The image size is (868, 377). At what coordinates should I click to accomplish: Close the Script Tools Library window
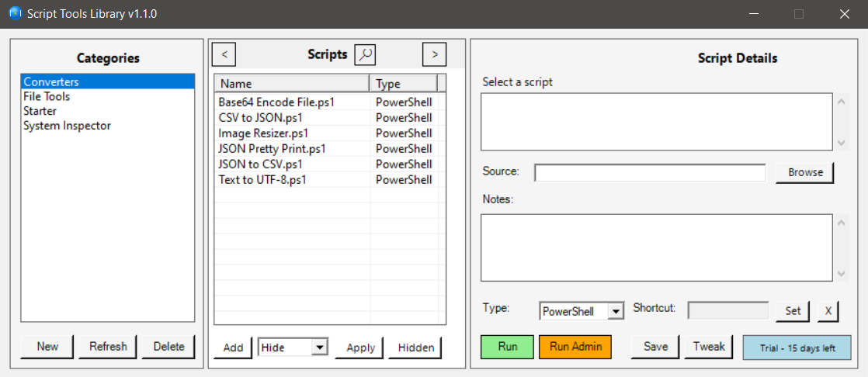coord(844,15)
